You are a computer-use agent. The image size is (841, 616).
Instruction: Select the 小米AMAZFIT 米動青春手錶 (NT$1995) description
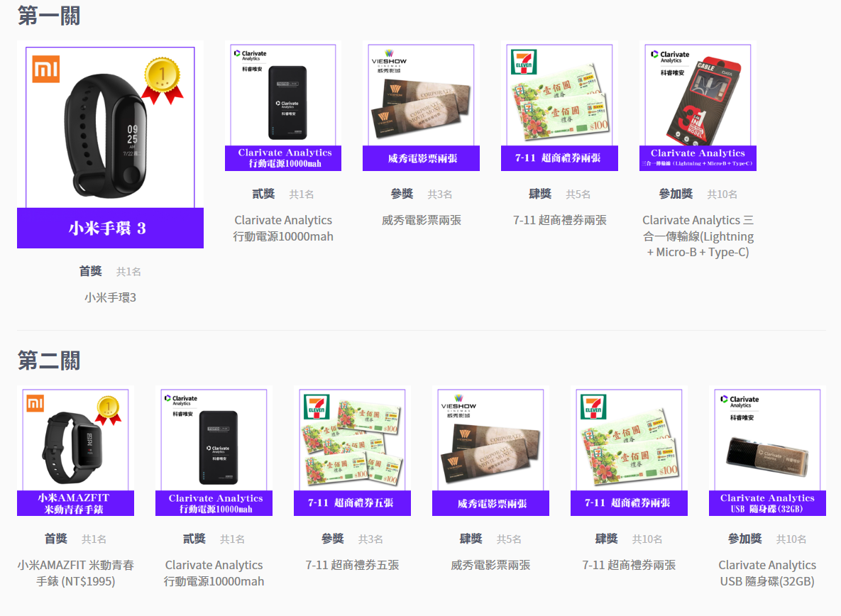(76, 573)
